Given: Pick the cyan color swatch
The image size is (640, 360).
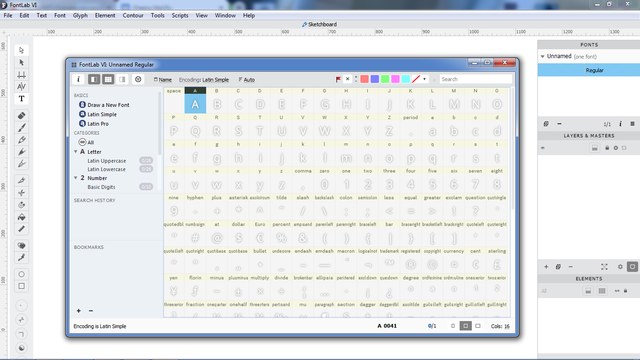Looking at the screenshot, I should pyautogui.click(x=405, y=79).
